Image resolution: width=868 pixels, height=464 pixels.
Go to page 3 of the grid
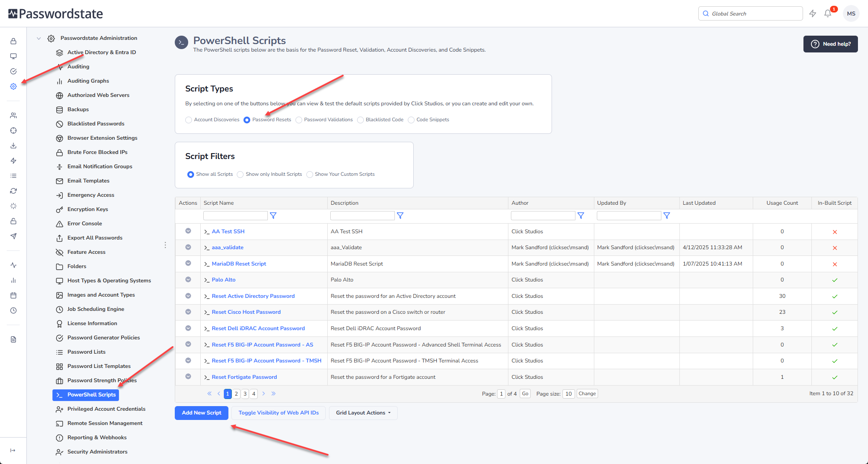point(245,394)
